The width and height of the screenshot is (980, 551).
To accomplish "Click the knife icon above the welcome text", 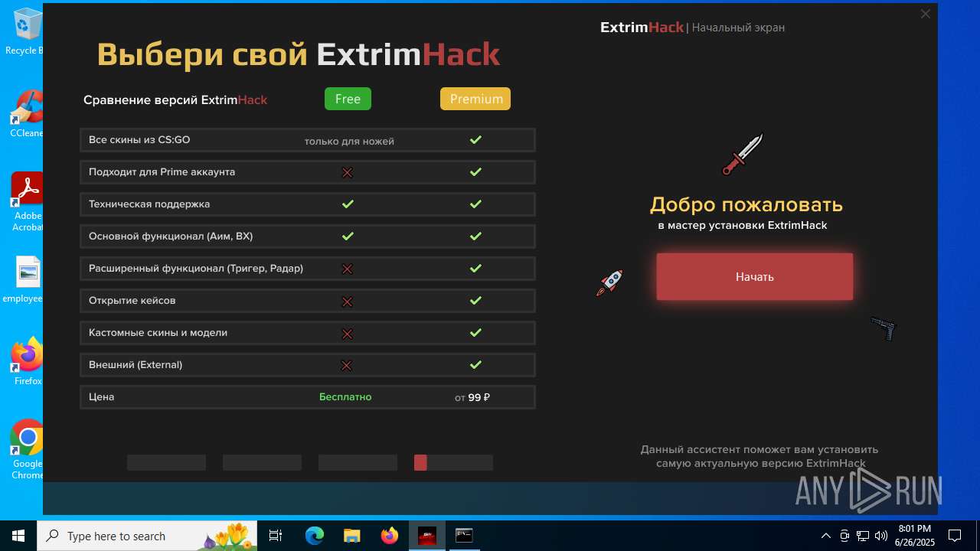I will coord(743,154).
